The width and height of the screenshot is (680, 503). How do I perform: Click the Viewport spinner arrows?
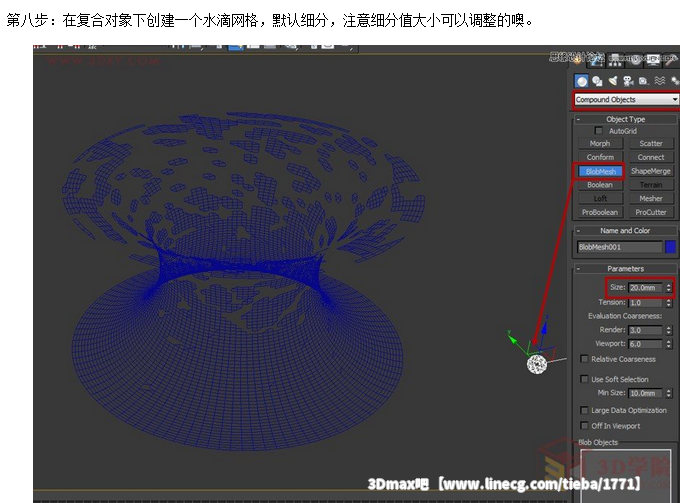(x=668, y=344)
